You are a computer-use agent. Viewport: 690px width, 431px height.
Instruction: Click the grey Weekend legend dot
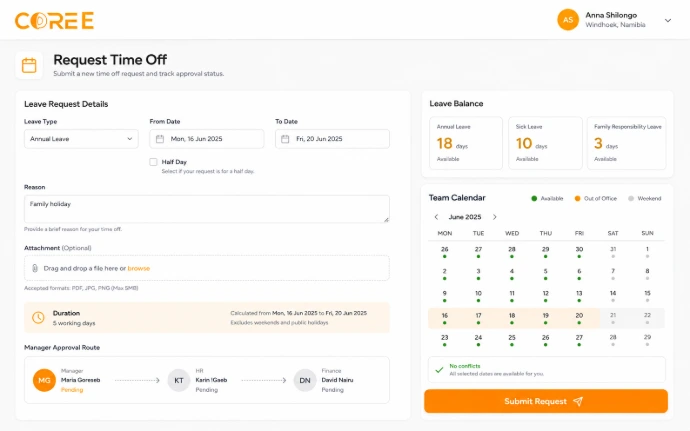pyautogui.click(x=631, y=199)
